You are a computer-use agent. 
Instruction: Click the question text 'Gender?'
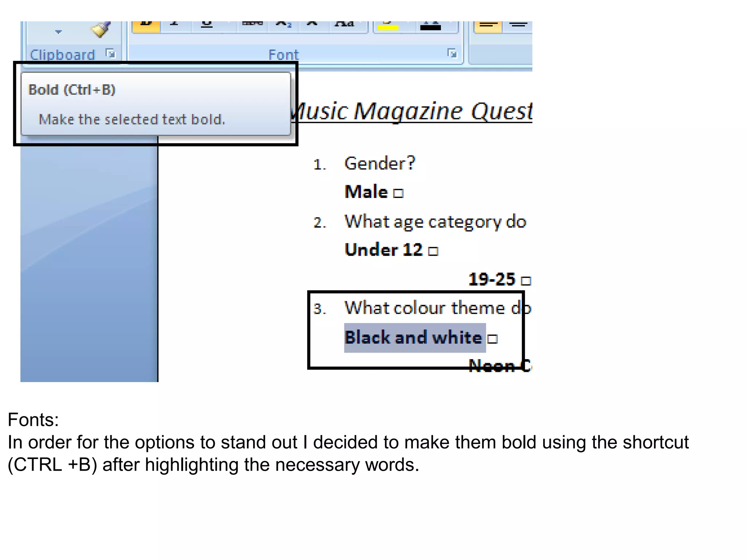[x=380, y=163]
